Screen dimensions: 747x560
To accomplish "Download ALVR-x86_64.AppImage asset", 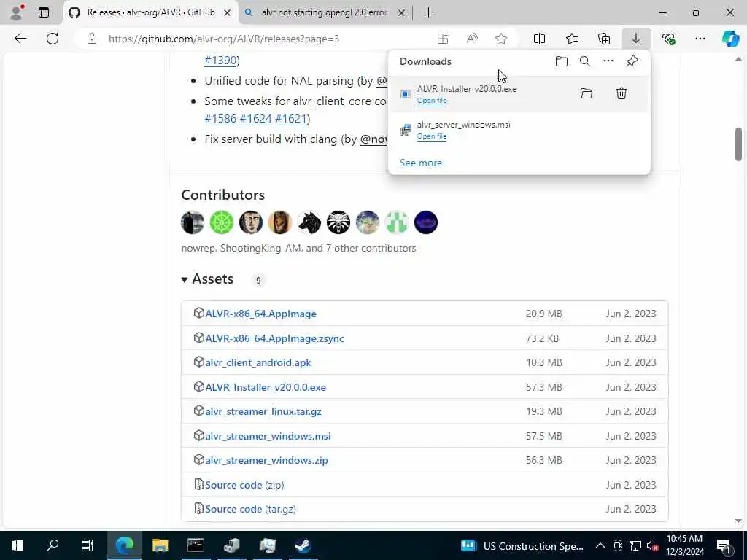I will point(260,314).
